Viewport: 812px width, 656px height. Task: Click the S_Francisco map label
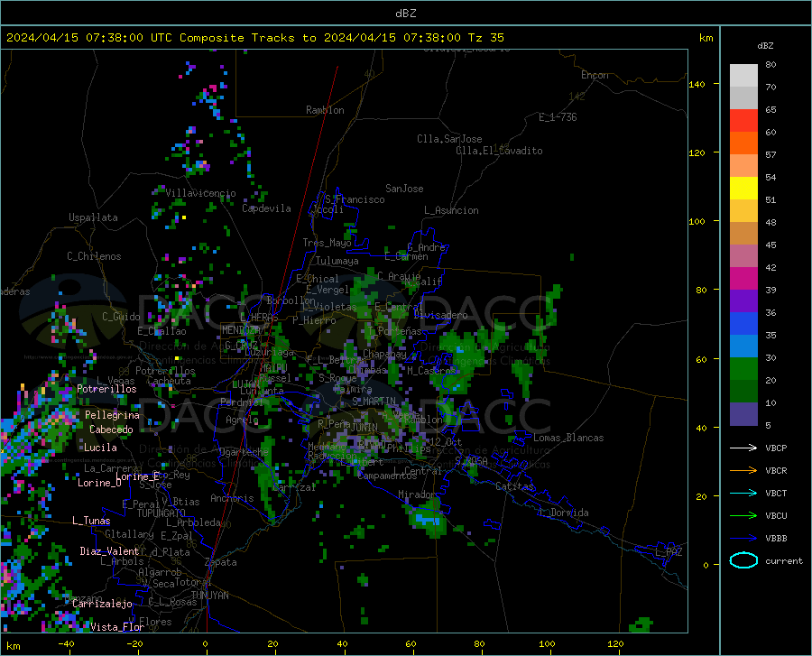[355, 199]
